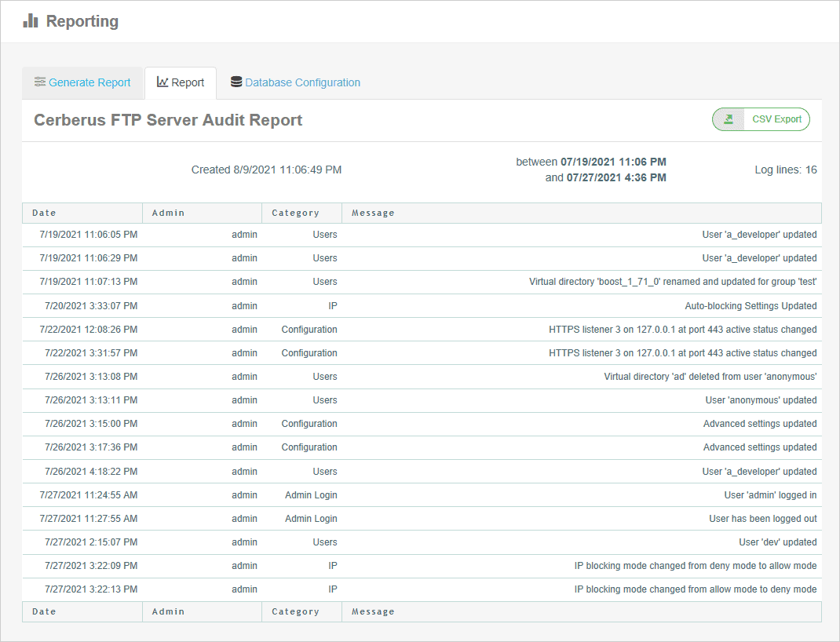This screenshot has height=642, width=840.
Task: Click the bottom Date header of the table
Action: tap(44, 611)
